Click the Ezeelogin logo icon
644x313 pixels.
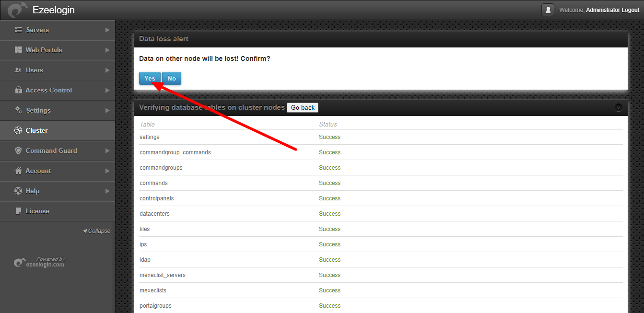pos(17,10)
